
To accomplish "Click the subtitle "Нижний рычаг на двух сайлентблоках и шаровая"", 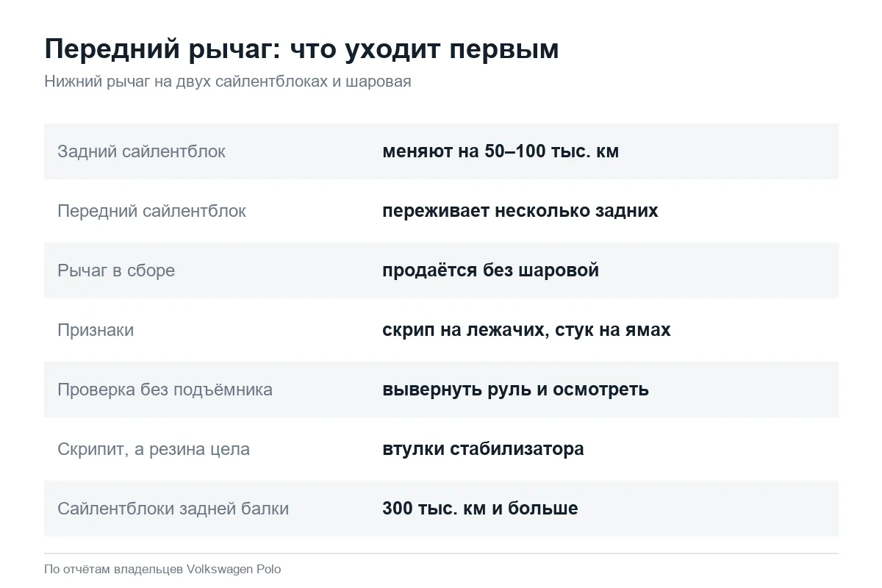I will pyautogui.click(x=228, y=82).
